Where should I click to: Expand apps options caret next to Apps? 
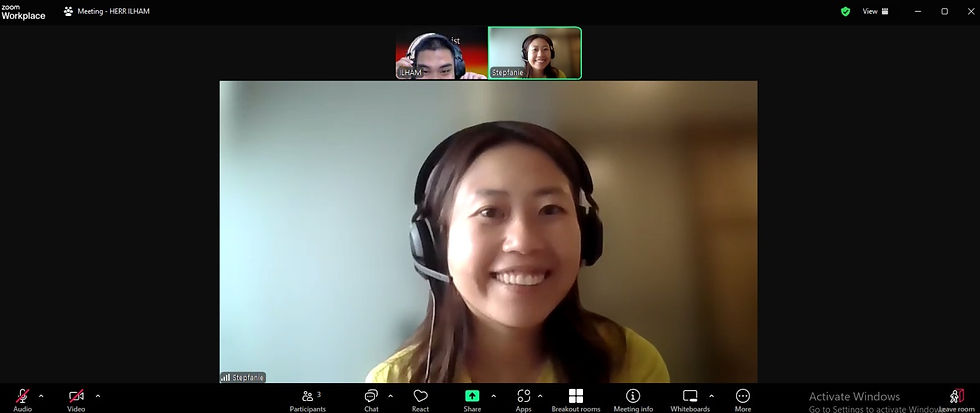[540, 396]
